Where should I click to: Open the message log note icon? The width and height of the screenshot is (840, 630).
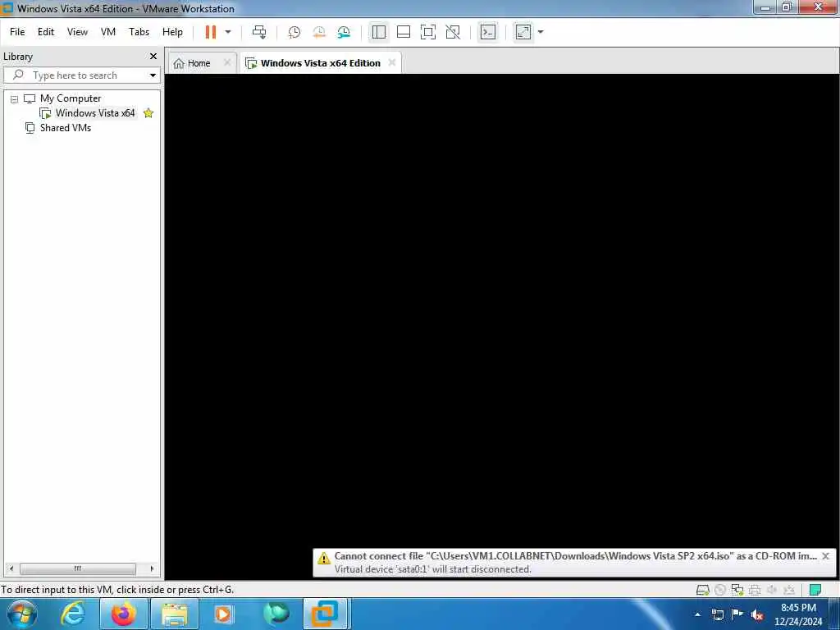click(x=815, y=590)
